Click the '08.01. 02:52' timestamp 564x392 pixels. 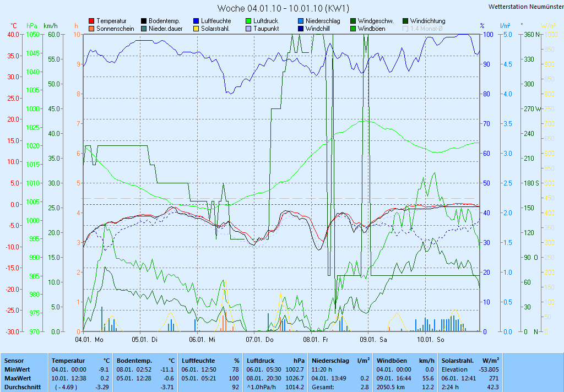click(134, 370)
